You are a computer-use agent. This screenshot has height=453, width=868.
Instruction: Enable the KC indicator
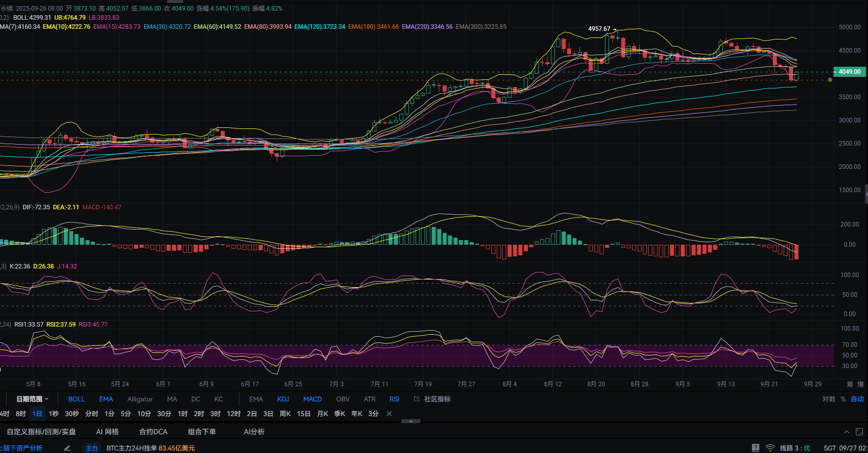pos(219,399)
